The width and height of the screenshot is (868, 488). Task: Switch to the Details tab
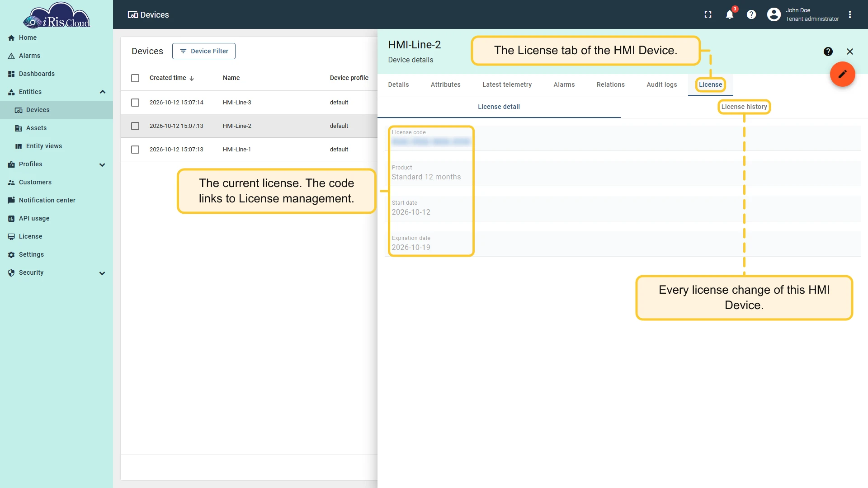(x=398, y=84)
